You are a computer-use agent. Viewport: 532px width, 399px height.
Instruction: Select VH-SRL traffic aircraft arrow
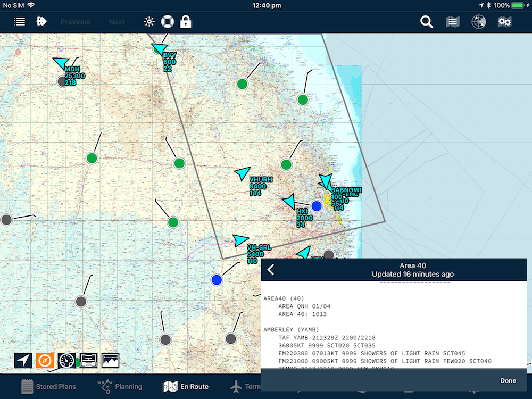click(240, 240)
